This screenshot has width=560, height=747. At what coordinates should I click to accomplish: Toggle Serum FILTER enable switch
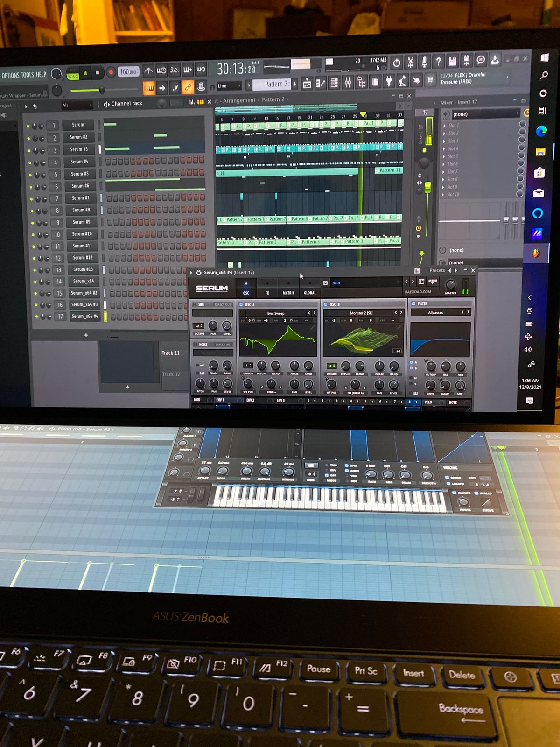pos(413,303)
